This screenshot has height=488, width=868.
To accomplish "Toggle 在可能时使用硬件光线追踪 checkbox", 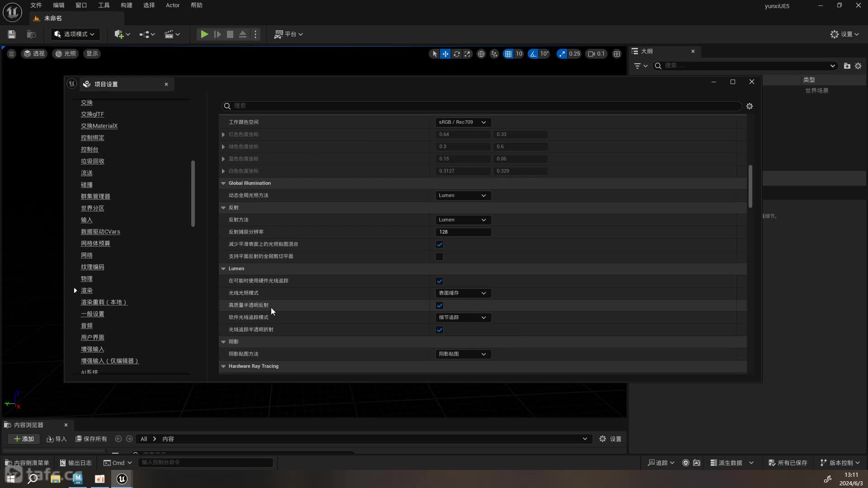I will coord(439,281).
